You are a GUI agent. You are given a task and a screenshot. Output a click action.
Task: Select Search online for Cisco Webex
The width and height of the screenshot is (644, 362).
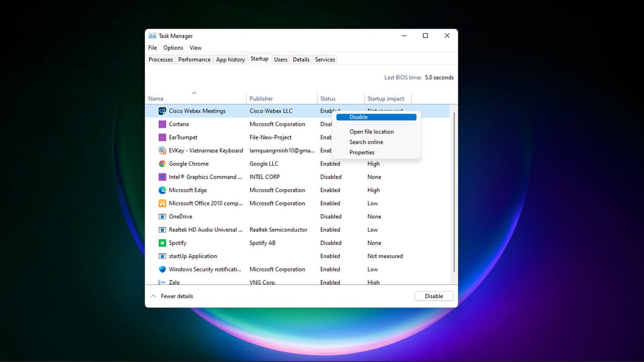[x=366, y=142]
